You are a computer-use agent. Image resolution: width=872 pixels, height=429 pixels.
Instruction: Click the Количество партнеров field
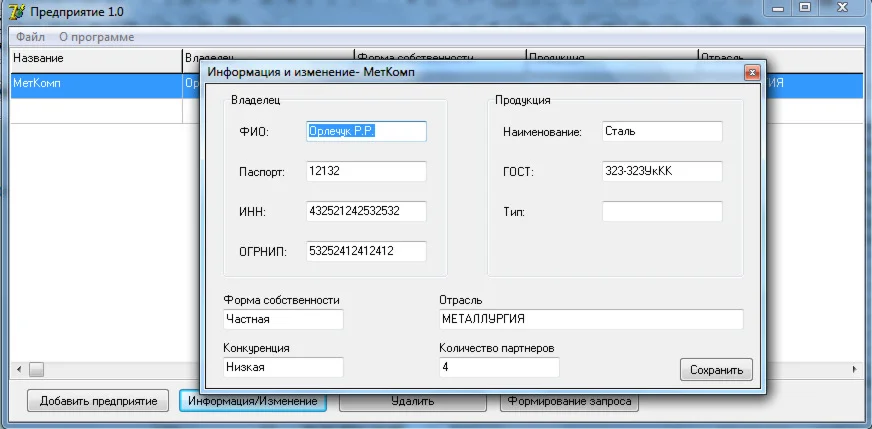[x=499, y=367]
